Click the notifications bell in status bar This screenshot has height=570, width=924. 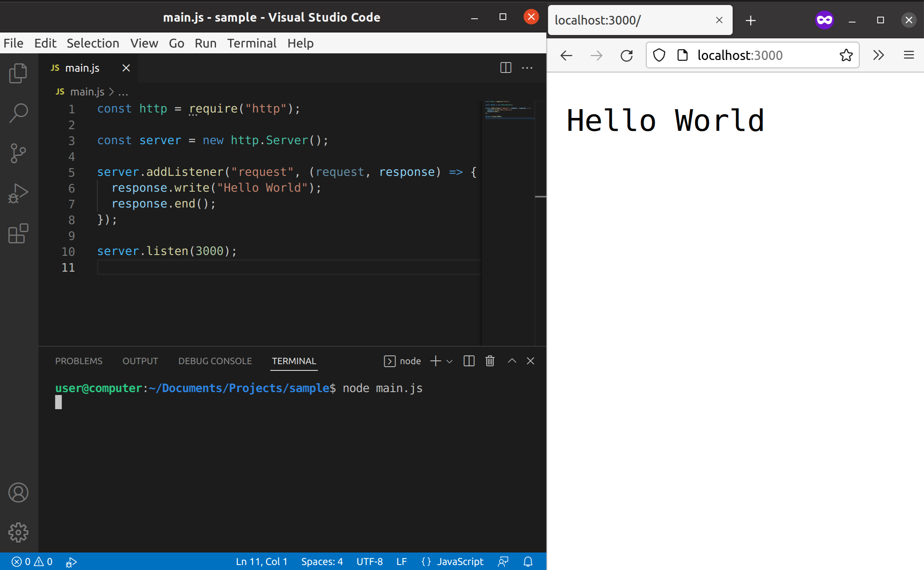click(528, 562)
